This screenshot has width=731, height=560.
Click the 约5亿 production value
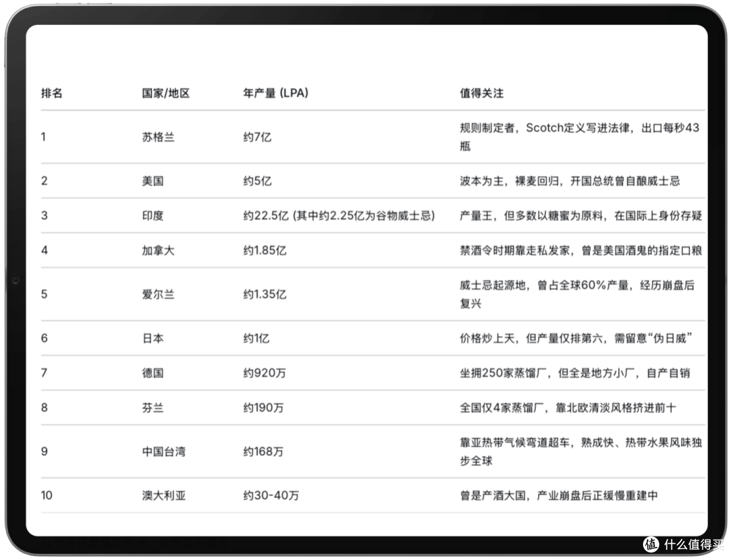point(257,181)
